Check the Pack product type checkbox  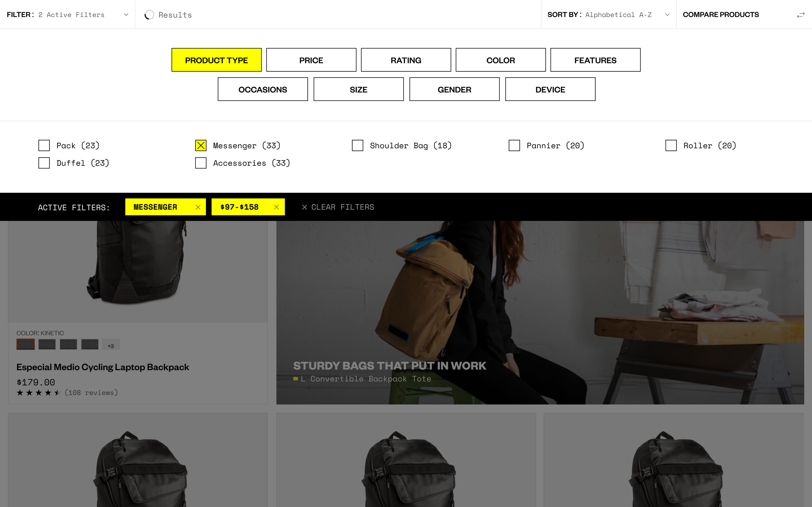(44, 146)
